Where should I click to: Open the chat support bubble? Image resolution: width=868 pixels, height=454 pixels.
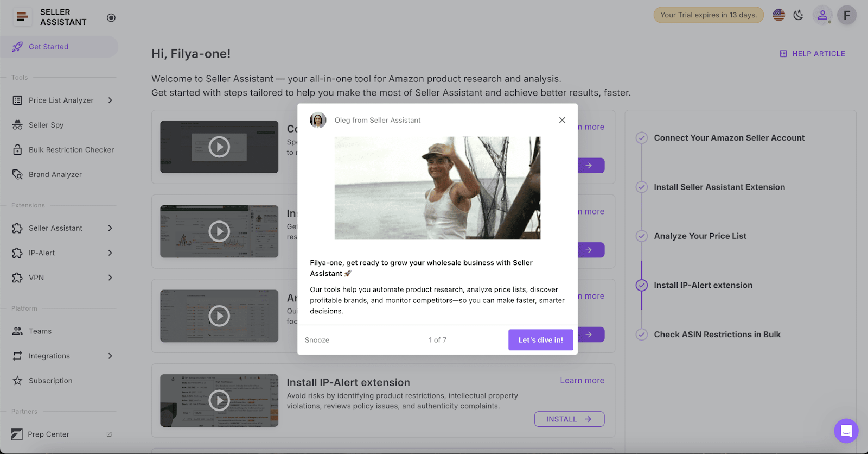click(846, 431)
